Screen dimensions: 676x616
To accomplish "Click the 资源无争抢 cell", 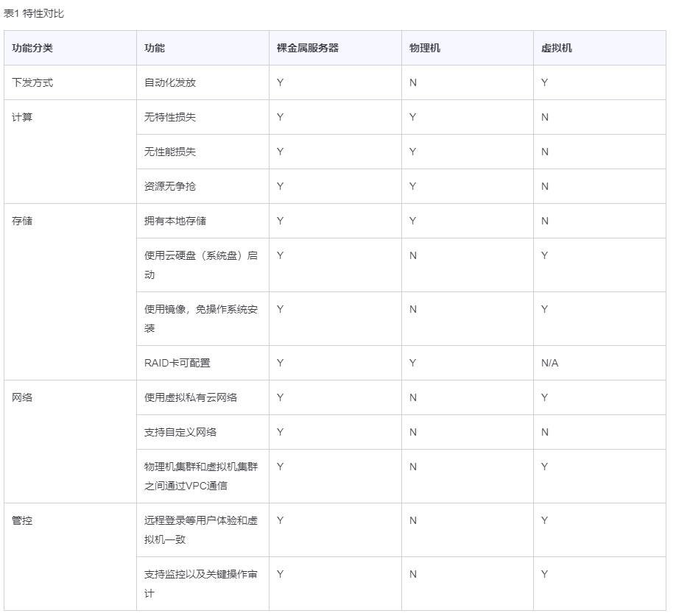I will coord(170,186).
